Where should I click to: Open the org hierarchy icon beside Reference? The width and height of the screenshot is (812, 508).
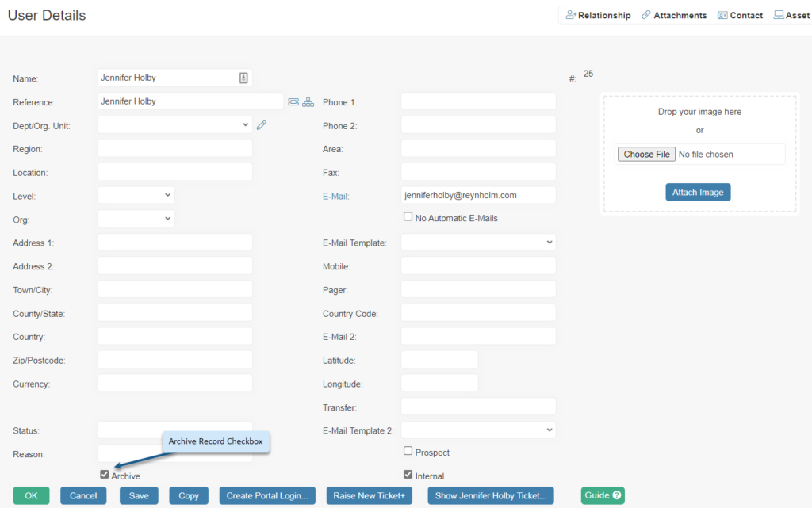click(308, 101)
